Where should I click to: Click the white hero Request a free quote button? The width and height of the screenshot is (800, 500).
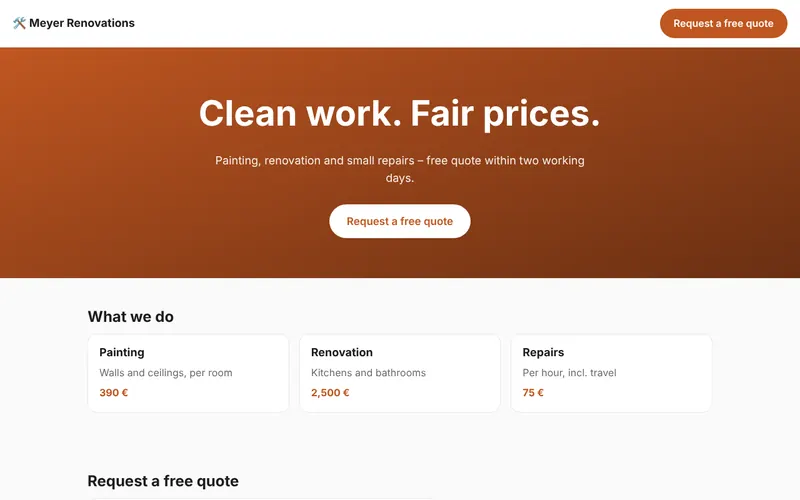[x=399, y=221]
